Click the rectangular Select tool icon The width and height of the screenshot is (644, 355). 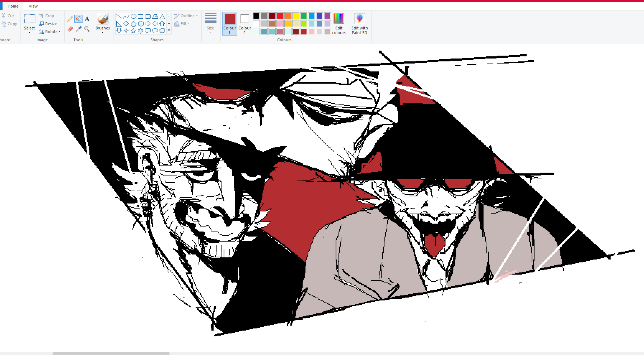pos(29,19)
